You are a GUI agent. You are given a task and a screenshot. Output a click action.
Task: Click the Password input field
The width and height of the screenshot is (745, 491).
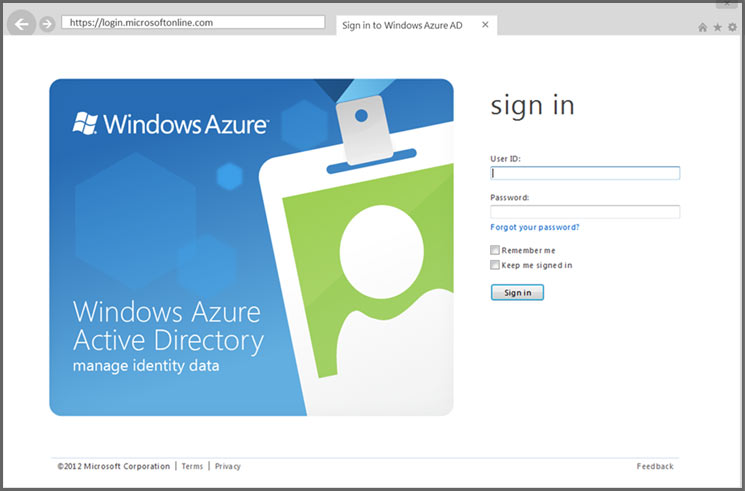(585, 212)
